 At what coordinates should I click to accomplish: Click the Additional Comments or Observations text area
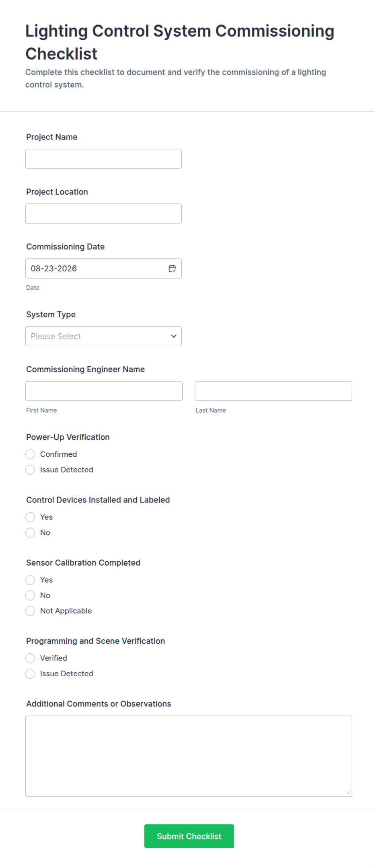(x=189, y=756)
